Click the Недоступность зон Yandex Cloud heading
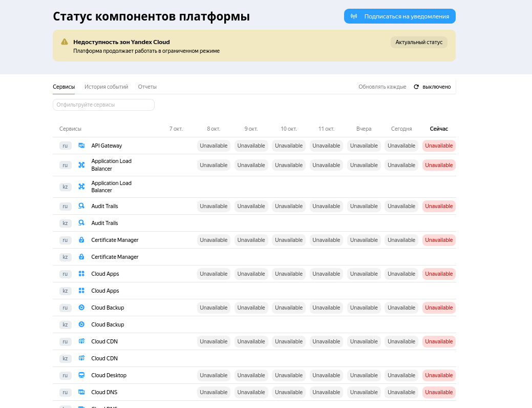The image size is (532, 408). (121, 42)
